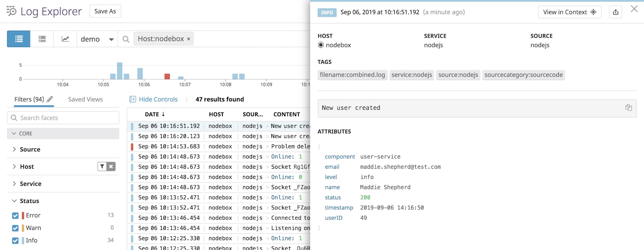Close the log detail panel
This screenshot has width=644, height=250.
pos(634,9)
